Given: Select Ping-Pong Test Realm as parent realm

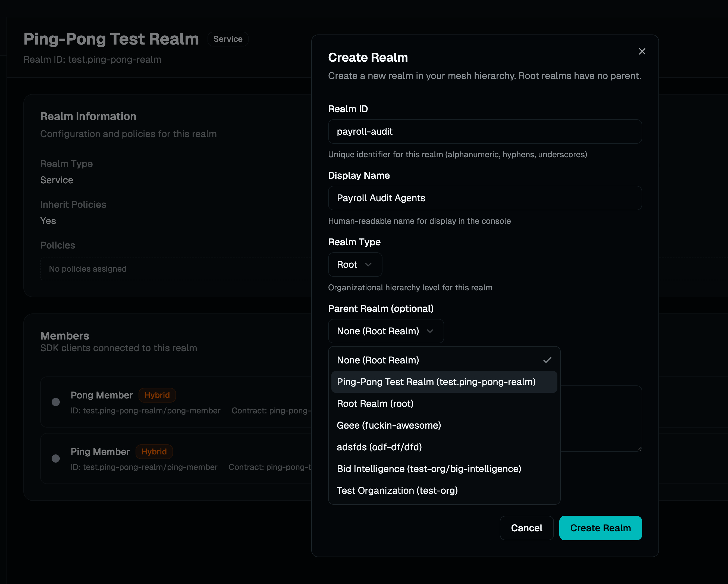Looking at the screenshot, I should pyautogui.click(x=436, y=382).
